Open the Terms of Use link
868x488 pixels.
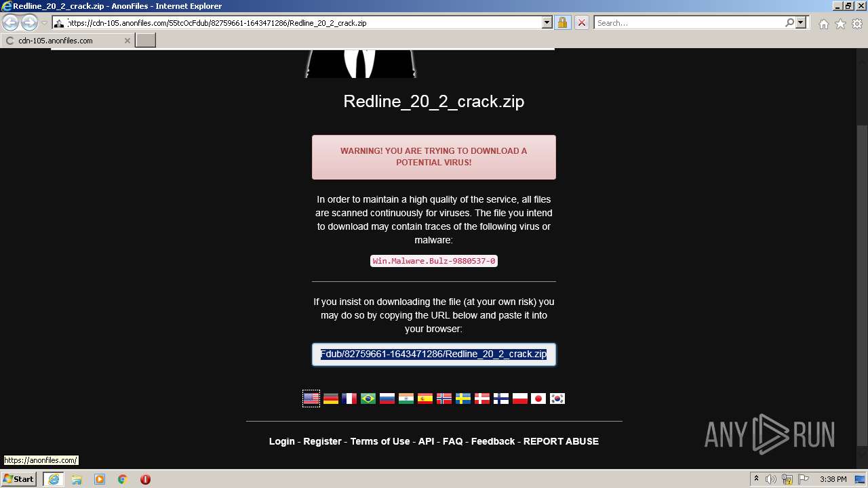tap(380, 441)
